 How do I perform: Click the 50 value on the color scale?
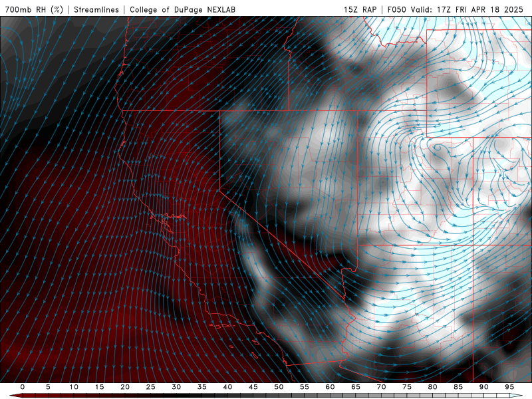coord(279,387)
